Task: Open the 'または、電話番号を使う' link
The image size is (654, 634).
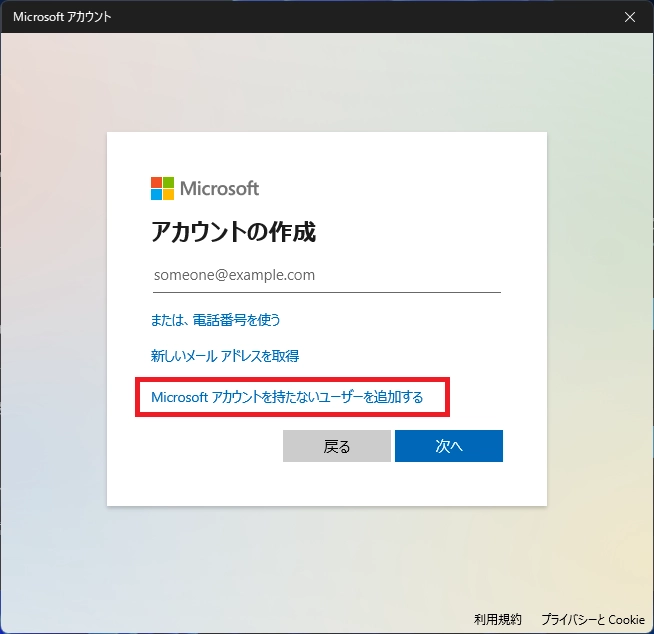Action: pyautogui.click(x=215, y=320)
